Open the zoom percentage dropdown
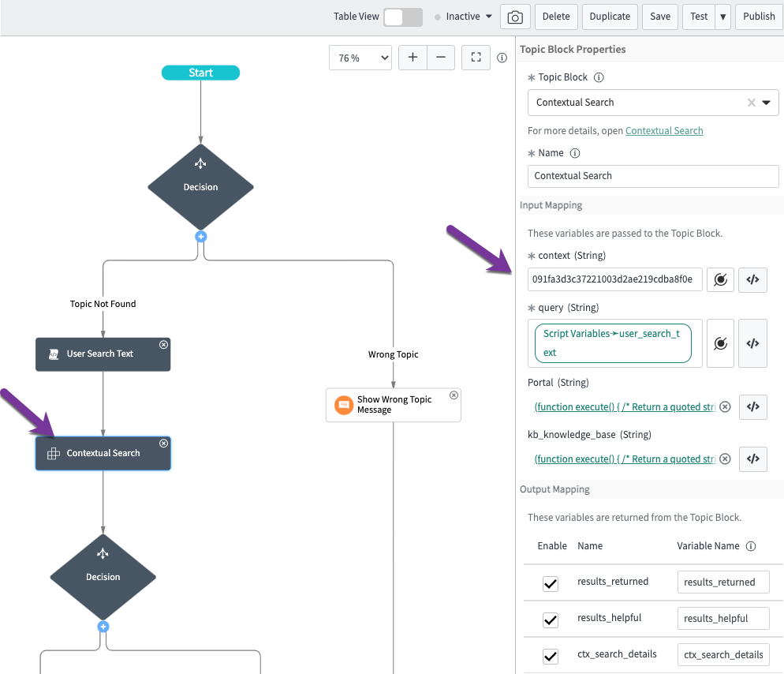Image resolution: width=784 pixels, height=674 pixels. 360,57
